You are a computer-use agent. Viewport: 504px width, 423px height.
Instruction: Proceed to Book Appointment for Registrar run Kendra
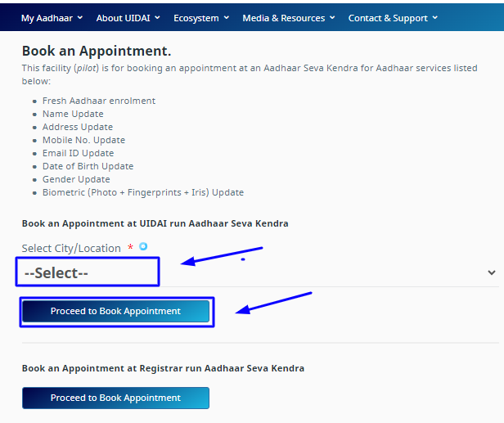click(115, 398)
